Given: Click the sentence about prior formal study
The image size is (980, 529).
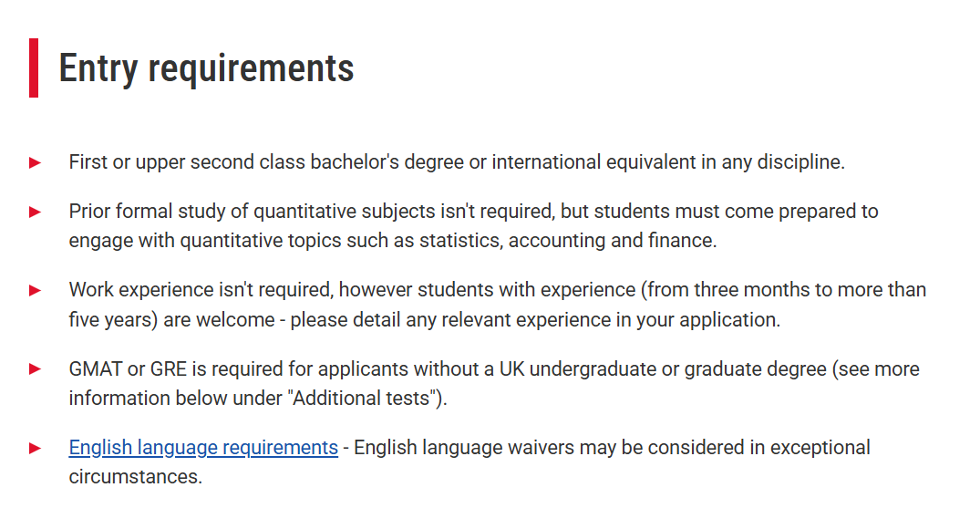Looking at the screenshot, I should pos(473,225).
